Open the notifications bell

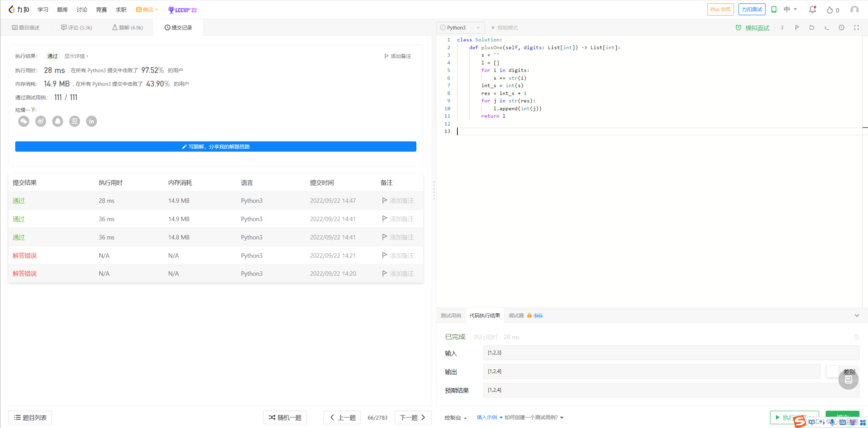812,10
